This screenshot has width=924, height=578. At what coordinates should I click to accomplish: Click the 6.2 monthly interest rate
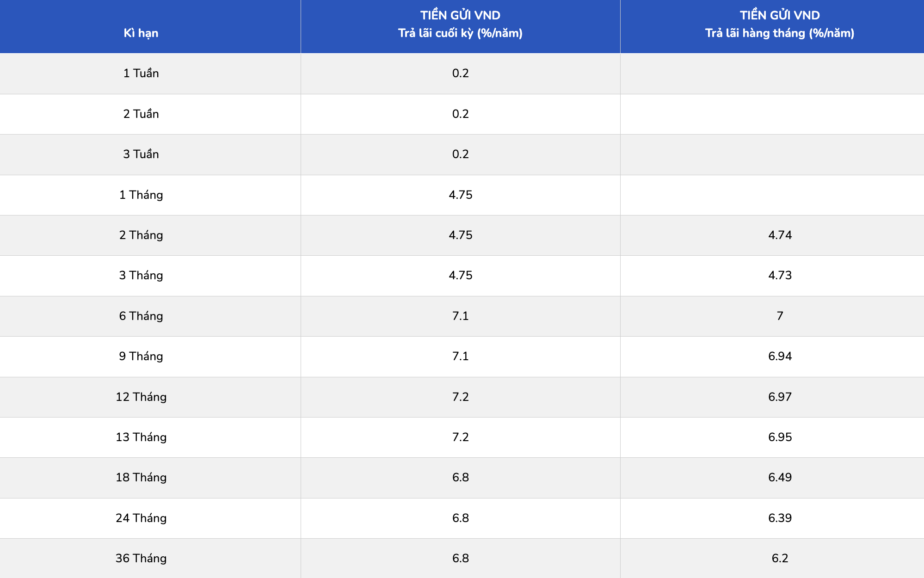pos(780,558)
